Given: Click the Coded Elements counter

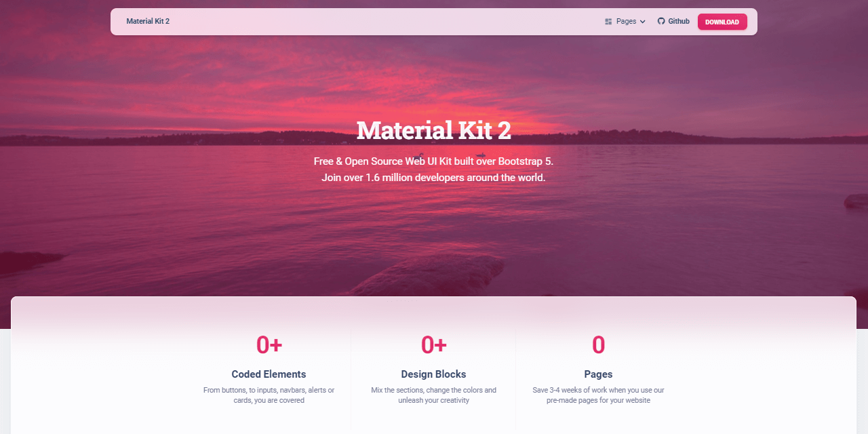Looking at the screenshot, I should 269,374.
